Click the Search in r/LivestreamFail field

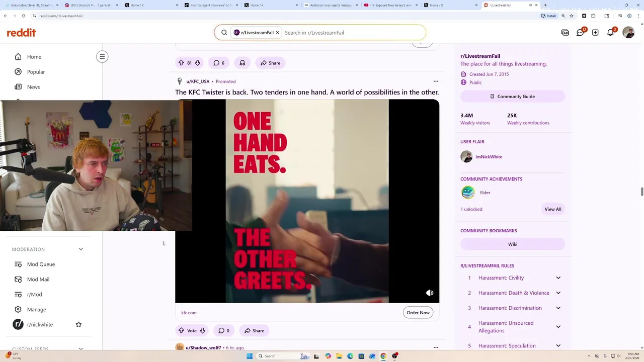tap(352, 33)
